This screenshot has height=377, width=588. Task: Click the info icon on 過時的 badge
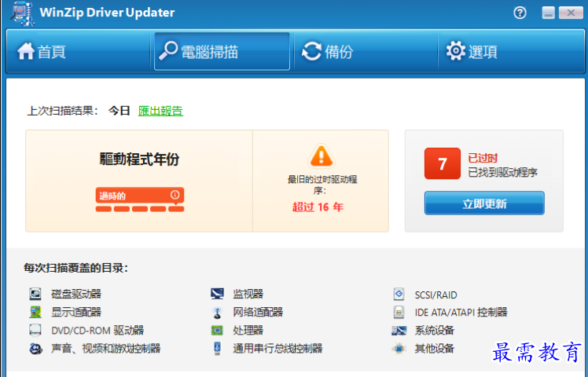175,195
